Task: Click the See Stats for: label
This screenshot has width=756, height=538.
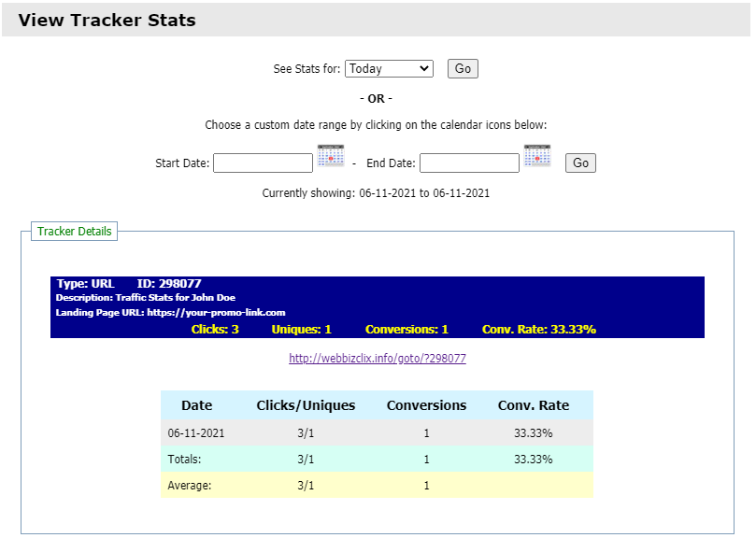Action: (307, 69)
